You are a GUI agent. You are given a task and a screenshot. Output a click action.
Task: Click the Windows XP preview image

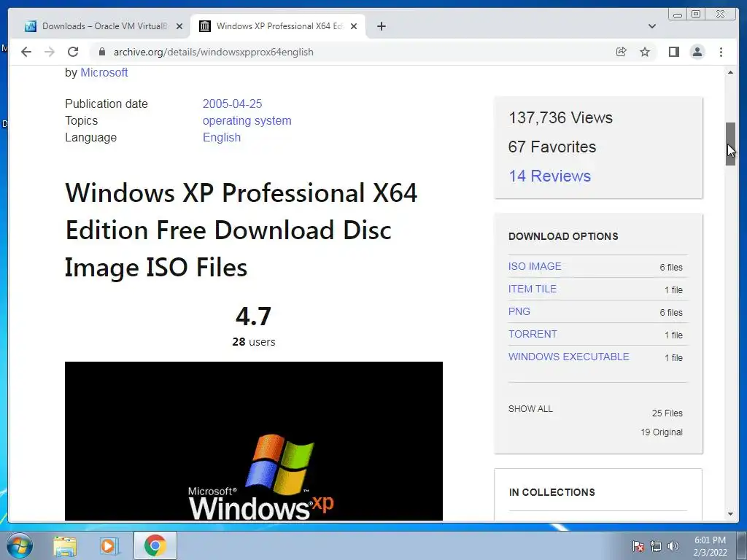(x=253, y=441)
